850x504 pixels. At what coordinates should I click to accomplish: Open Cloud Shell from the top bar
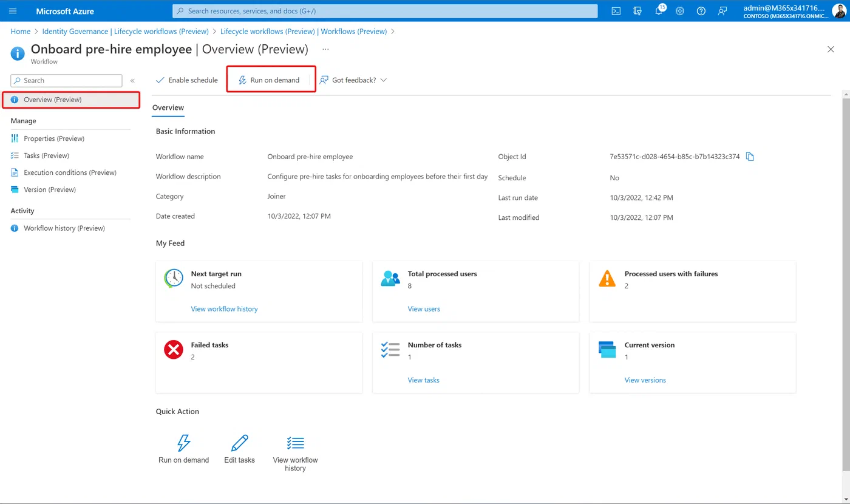click(x=616, y=11)
